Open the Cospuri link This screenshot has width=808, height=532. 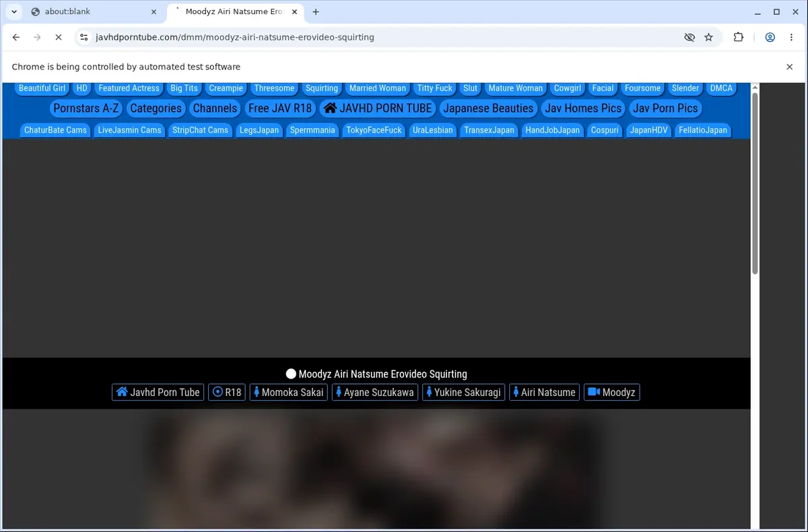coord(605,130)
